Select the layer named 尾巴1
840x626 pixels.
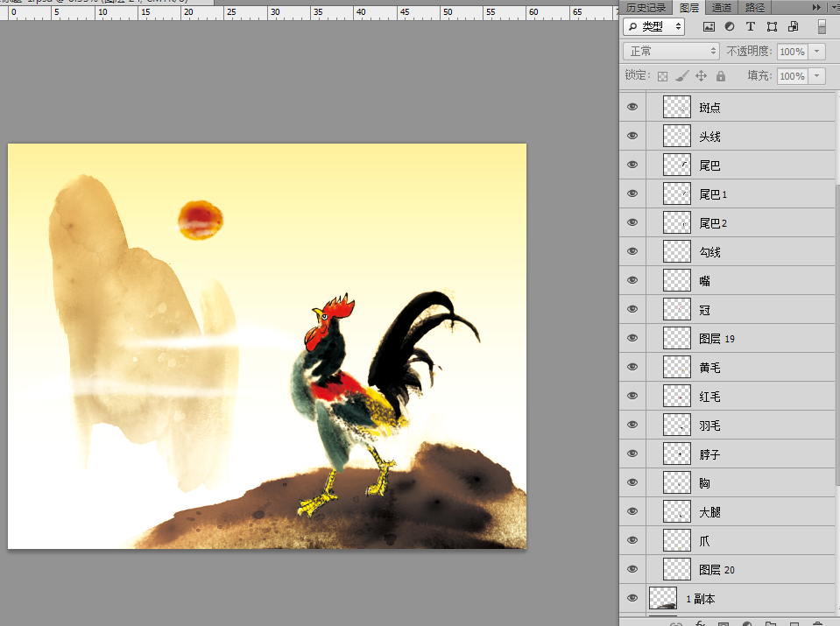point(713,194)
